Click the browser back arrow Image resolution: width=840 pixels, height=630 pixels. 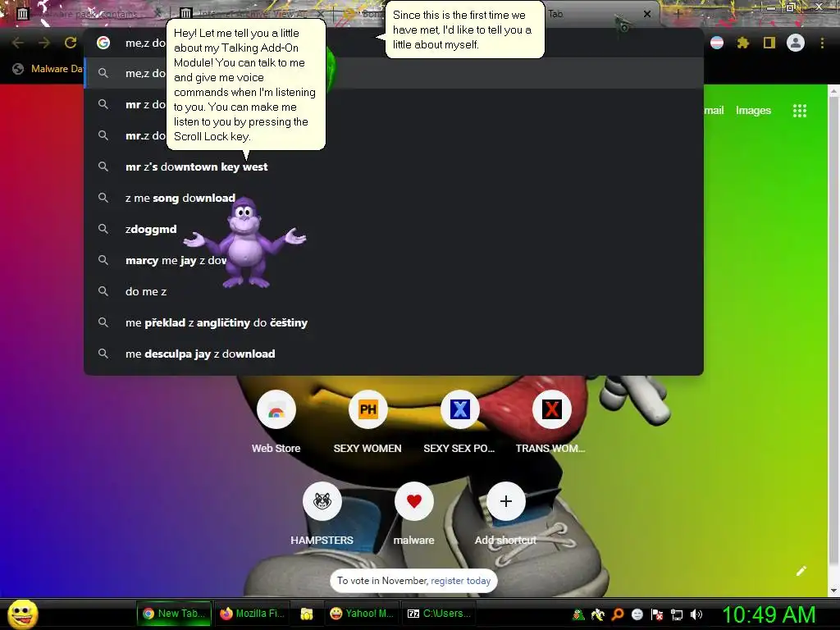(18, 43)
